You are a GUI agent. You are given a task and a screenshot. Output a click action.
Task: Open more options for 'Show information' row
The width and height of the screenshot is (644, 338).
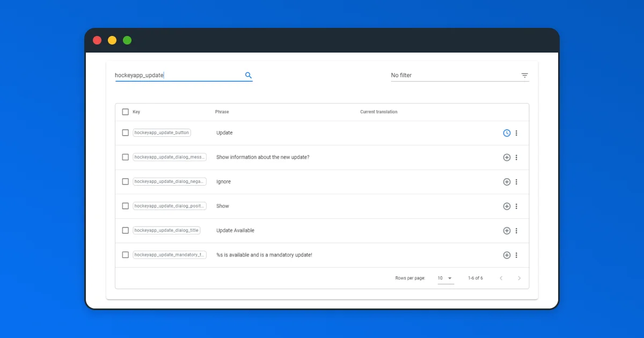tap(516, 158)
